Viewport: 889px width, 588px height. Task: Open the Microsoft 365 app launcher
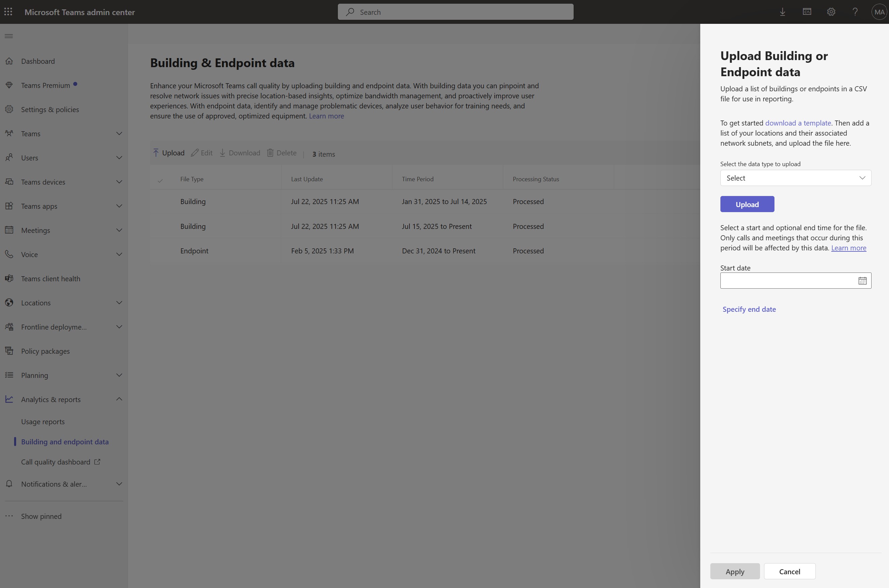pos(8,12)
